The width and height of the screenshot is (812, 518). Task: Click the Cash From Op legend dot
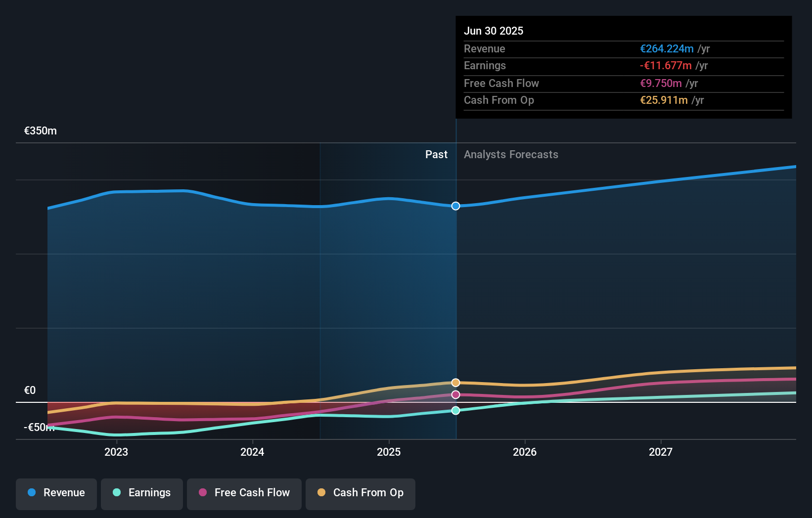point(321,493)
